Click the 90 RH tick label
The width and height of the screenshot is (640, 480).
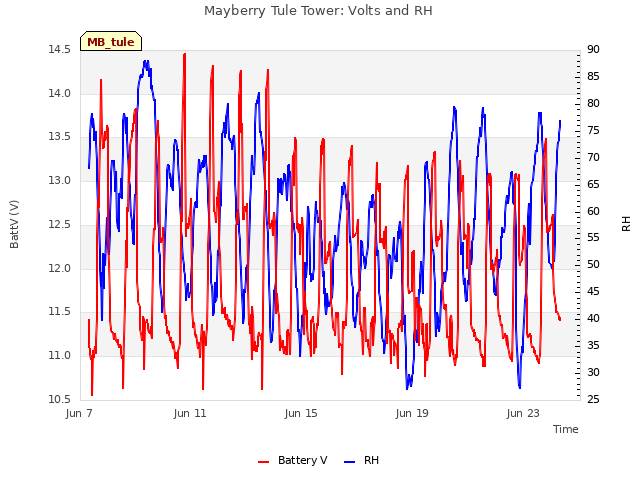pyautogui.click(x=593, y=50)
